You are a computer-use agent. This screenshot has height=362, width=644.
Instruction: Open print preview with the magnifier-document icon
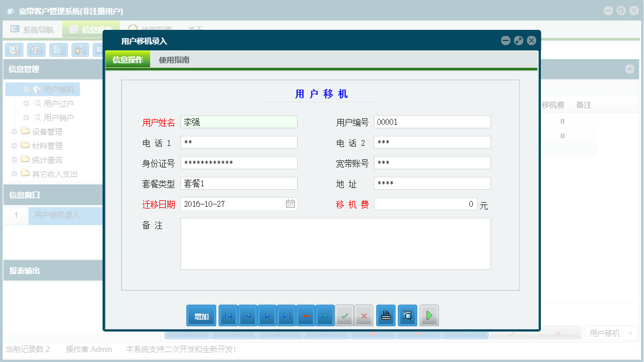pyautogui.click(x=407, y=315)
